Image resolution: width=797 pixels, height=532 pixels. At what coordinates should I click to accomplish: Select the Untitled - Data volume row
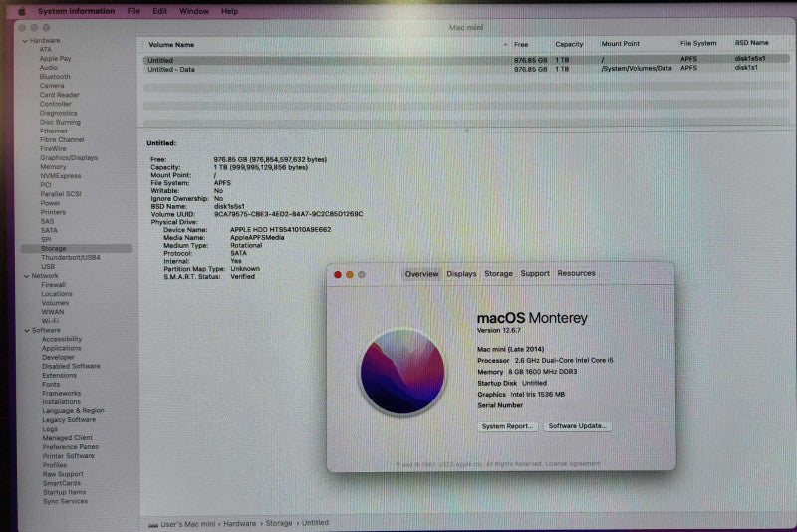[x=466, y=69]
